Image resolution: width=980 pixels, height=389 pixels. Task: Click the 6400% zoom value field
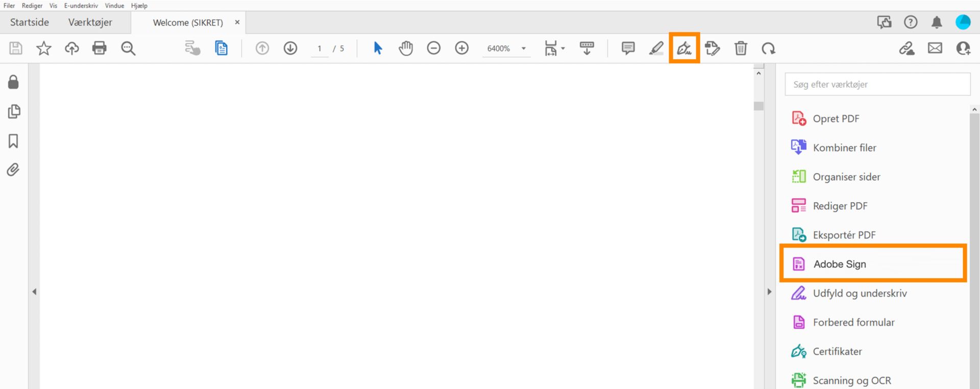click(499, 48)
